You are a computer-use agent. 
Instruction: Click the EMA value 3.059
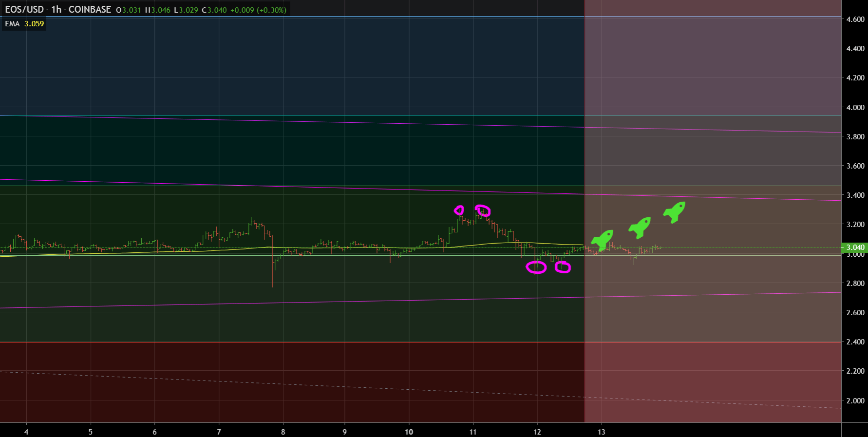pyautogui.click(x=34, y=24)
